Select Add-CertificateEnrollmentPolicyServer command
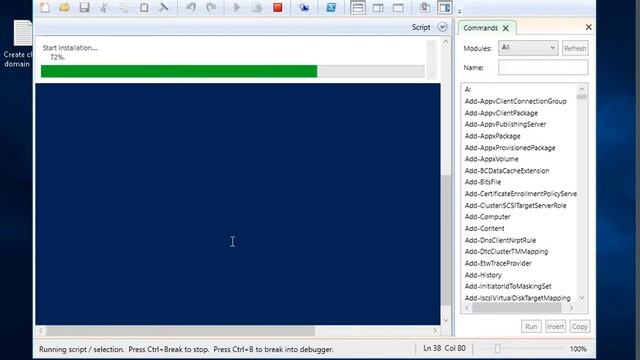The image size is (640, 360). 521,194
